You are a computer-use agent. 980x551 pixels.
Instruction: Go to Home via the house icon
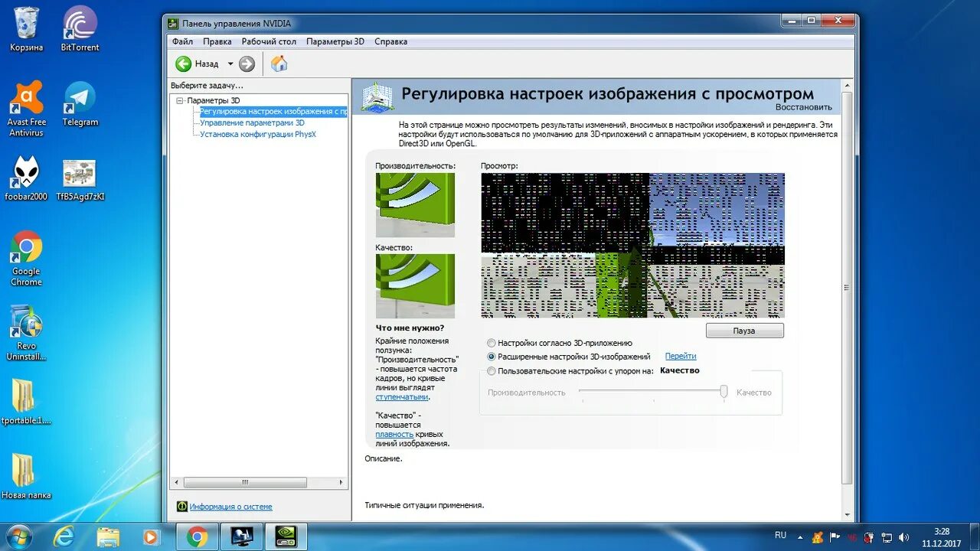[x=279, y=64]
